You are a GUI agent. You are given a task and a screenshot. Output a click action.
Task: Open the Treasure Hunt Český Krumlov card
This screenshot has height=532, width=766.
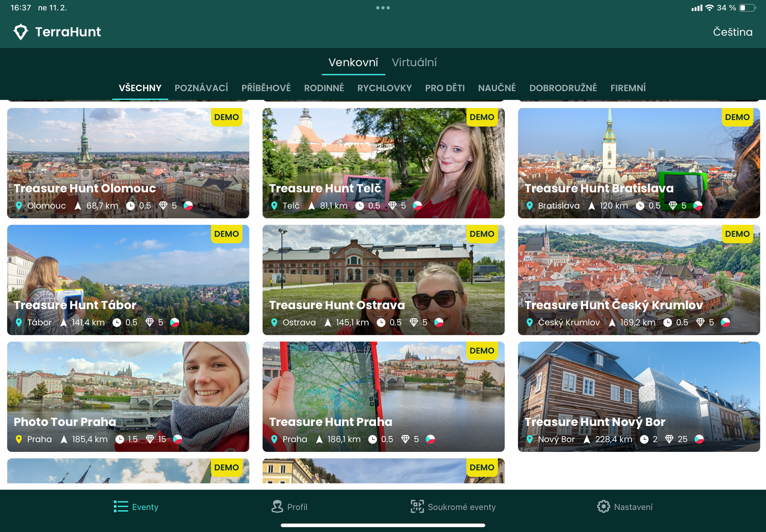click(x=639, y=280)
